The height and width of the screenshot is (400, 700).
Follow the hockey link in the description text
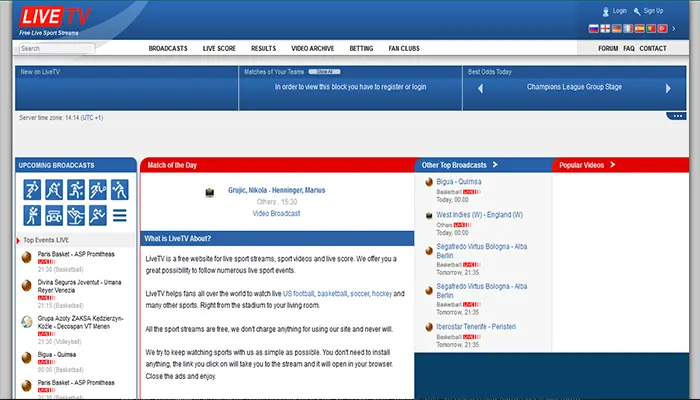pyautogui.click(x=382, y=294)
